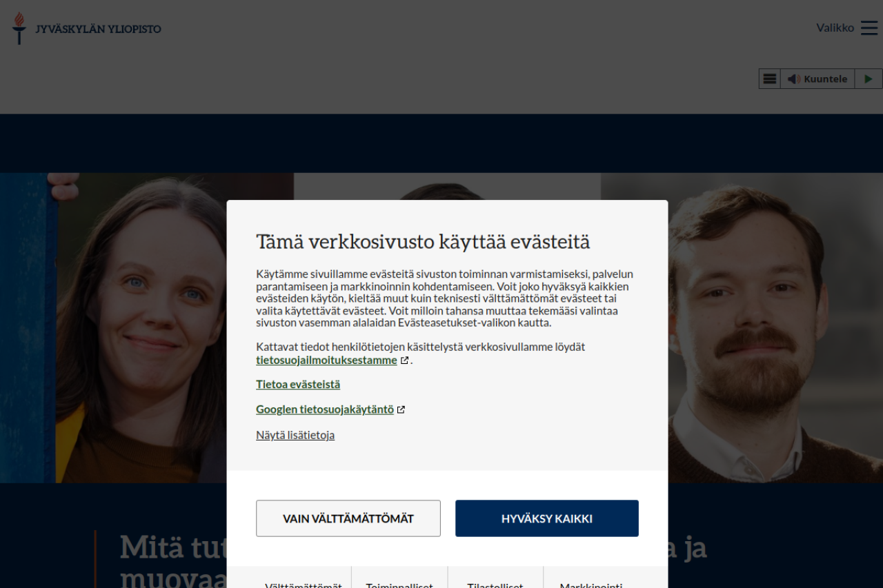This screenshot has width=883, height=588.
Task: Choose Vain välttämättömät cookies button
Action: [348, 518]
